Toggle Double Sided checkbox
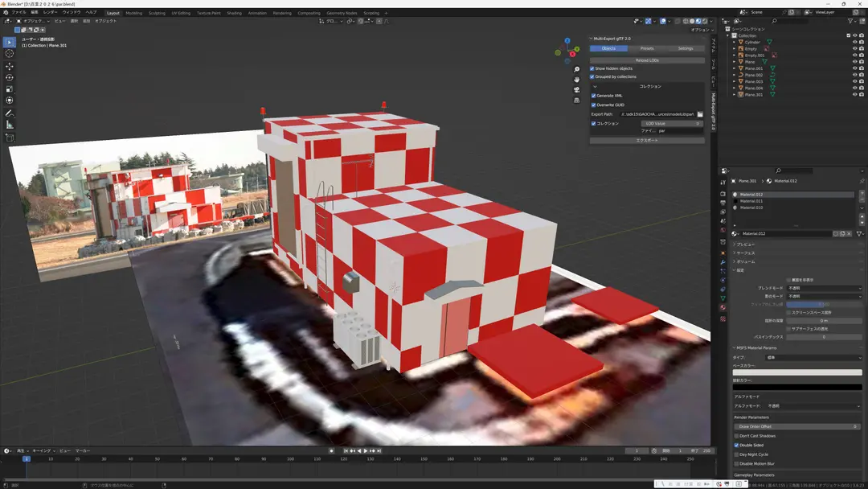The image size is (868, 489). pyautogui.click(x=736, y=446)
